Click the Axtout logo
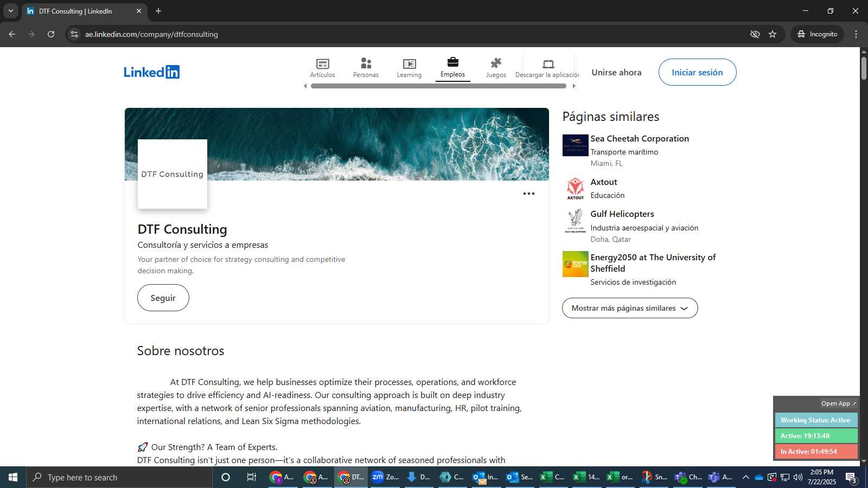 click(576, 188)
